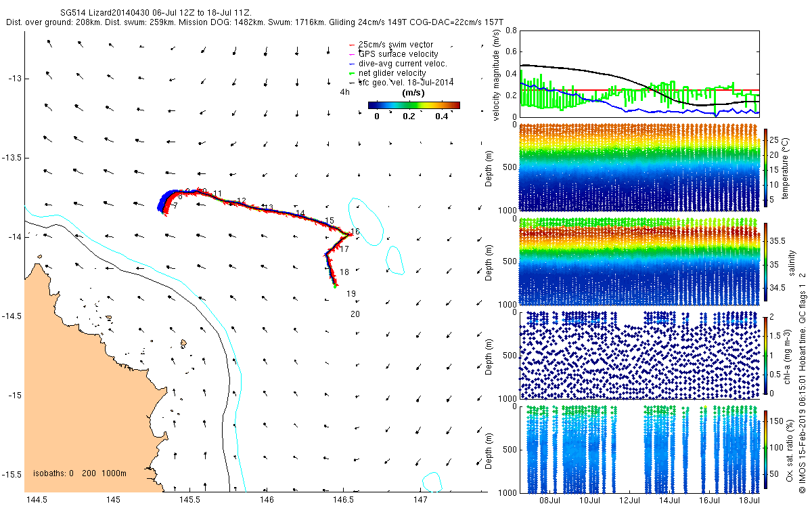Click latitude tick label "-13.5"
The width and height of the screenshot is (812, 508).
12,158
